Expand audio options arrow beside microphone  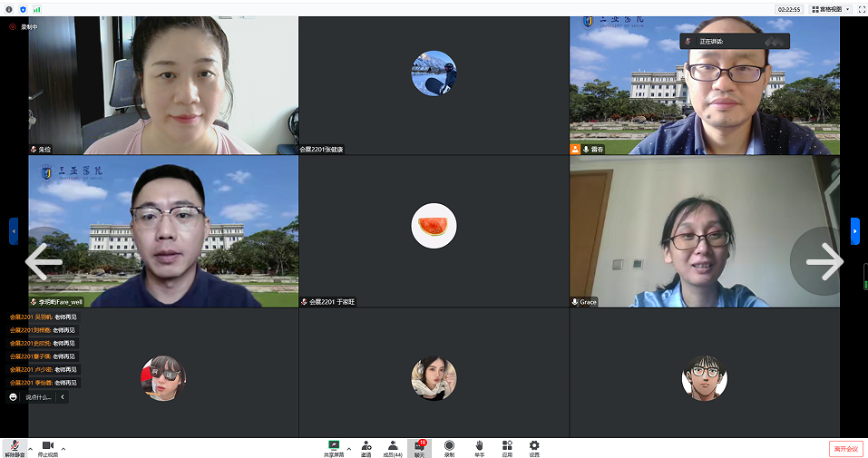point(30,448)
